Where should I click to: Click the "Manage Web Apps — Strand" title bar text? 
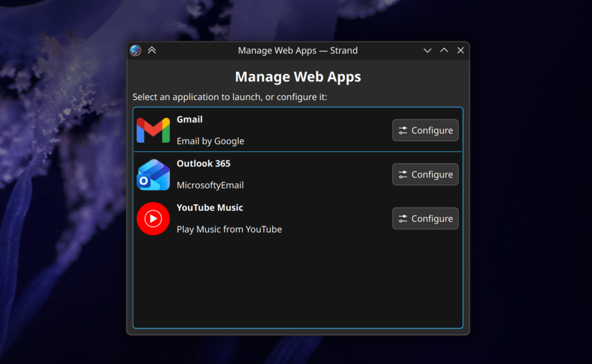pos(298,50)
